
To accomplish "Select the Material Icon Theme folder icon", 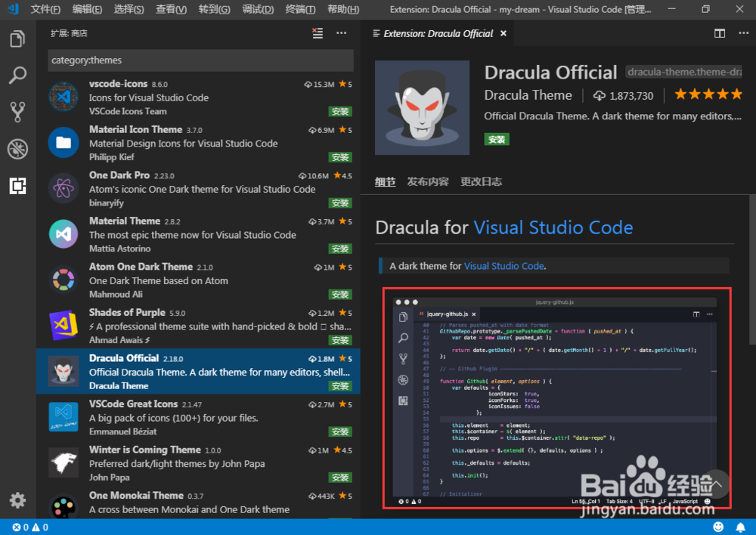I will coord(64,143).
